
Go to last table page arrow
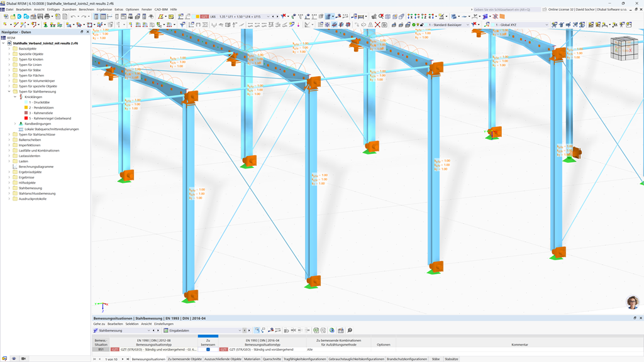click(x=128, y=359)
